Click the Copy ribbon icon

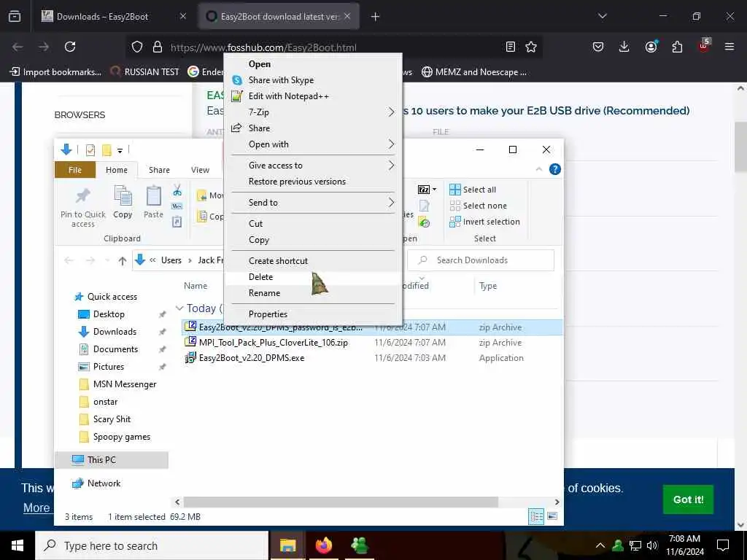pos(123,203)
